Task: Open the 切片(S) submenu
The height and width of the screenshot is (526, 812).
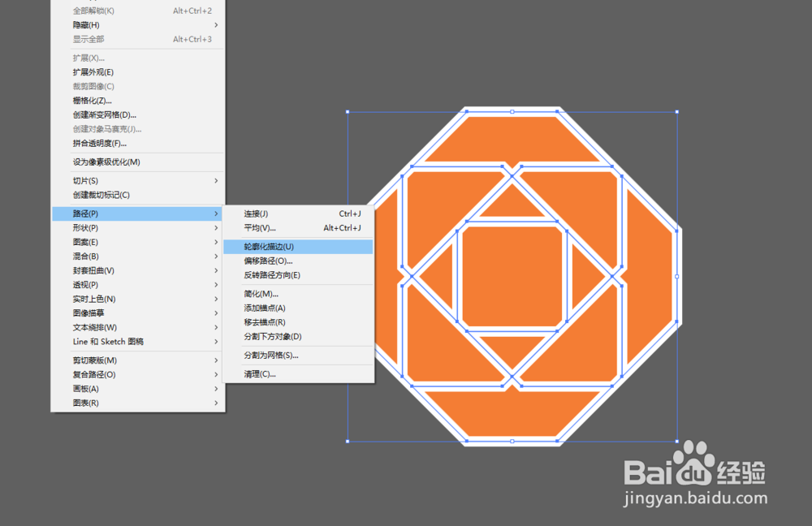Action: [138, 181]
